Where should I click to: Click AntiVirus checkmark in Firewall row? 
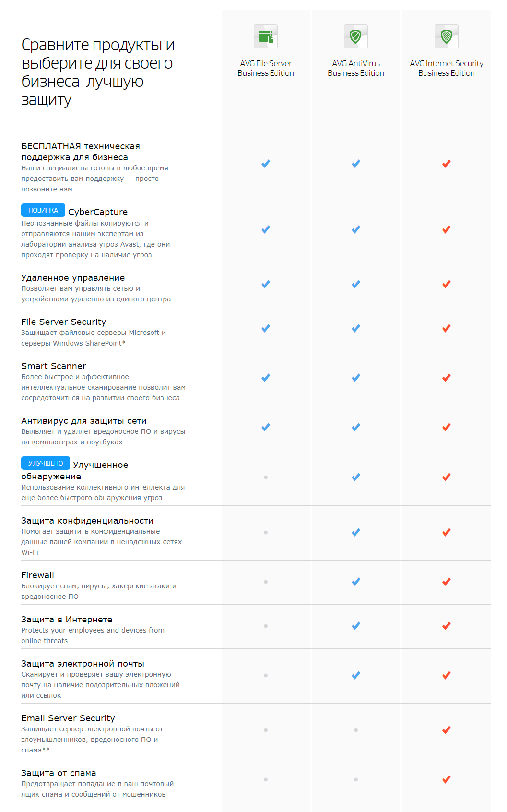pos(356,582)
